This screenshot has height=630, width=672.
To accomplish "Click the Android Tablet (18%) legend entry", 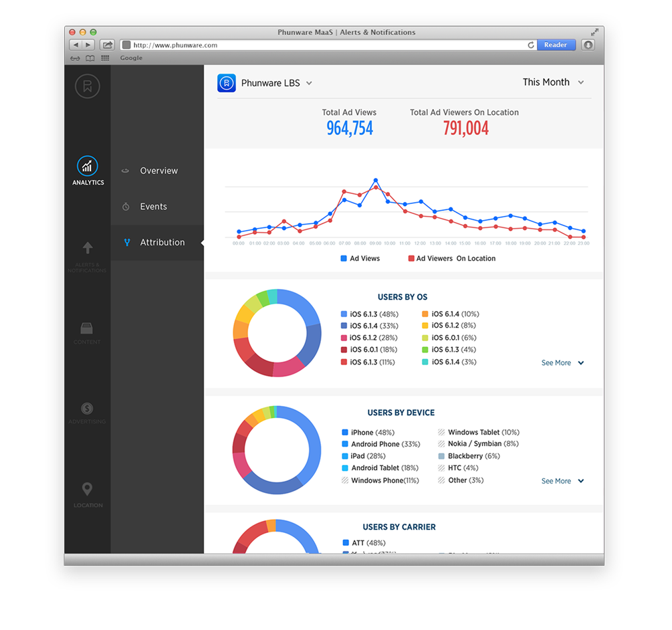I will coord(380,468).
